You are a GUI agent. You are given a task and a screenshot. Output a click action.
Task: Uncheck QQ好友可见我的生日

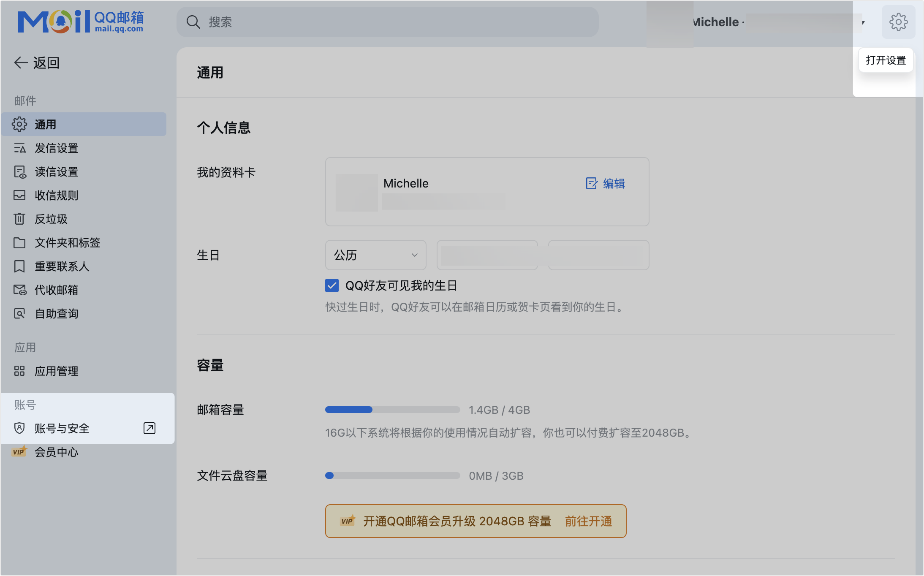332,285
